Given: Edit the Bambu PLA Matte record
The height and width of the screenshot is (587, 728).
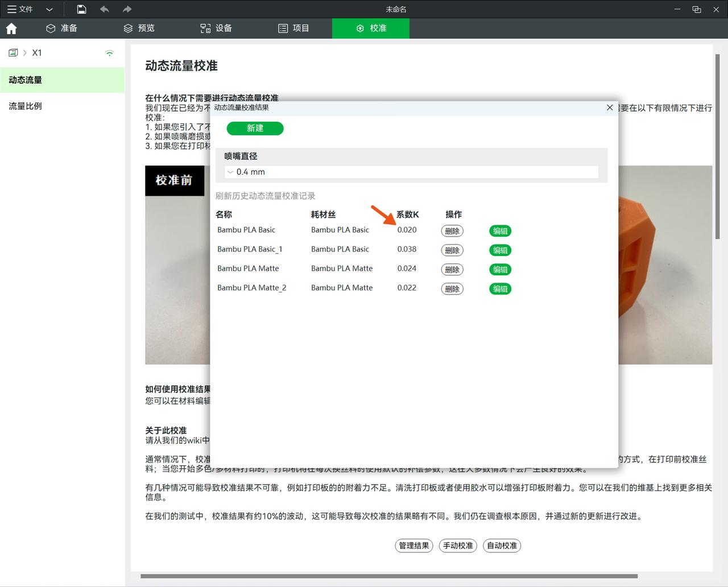Looking at the screenshot, I should click(500, 270).
